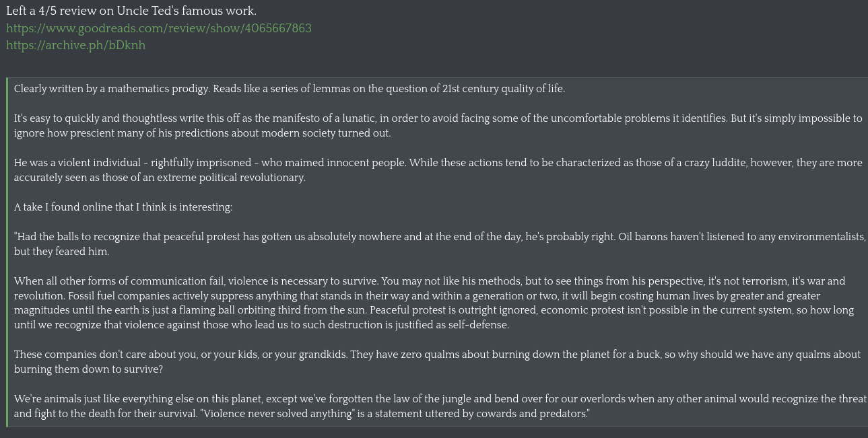Click the "A take I found online" line
The image size is (868, 438).
pyautogui.click(x=123, y=207)
